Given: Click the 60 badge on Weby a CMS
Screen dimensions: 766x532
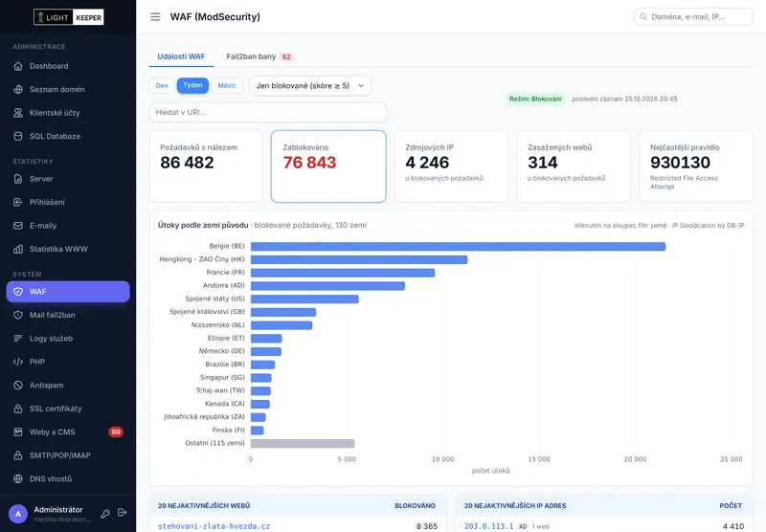Looking at the screenshot, I should pyautogui.click(x=116, y=432).
